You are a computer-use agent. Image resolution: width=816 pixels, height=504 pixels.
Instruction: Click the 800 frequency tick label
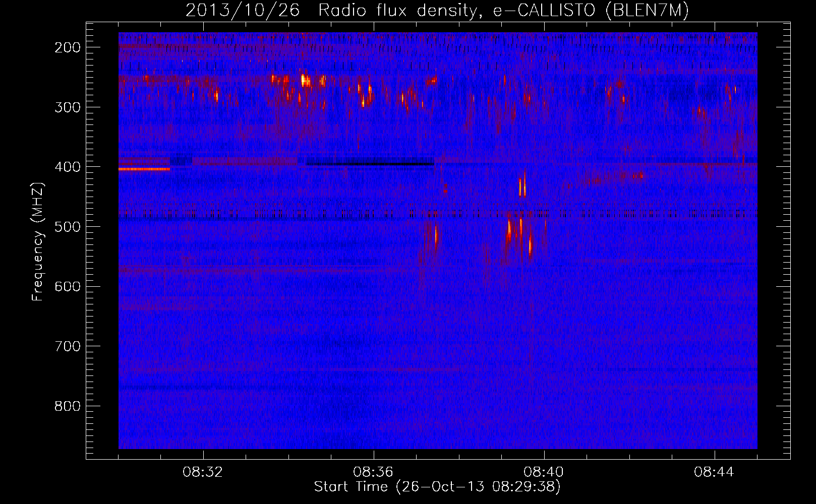click(68, 406)
